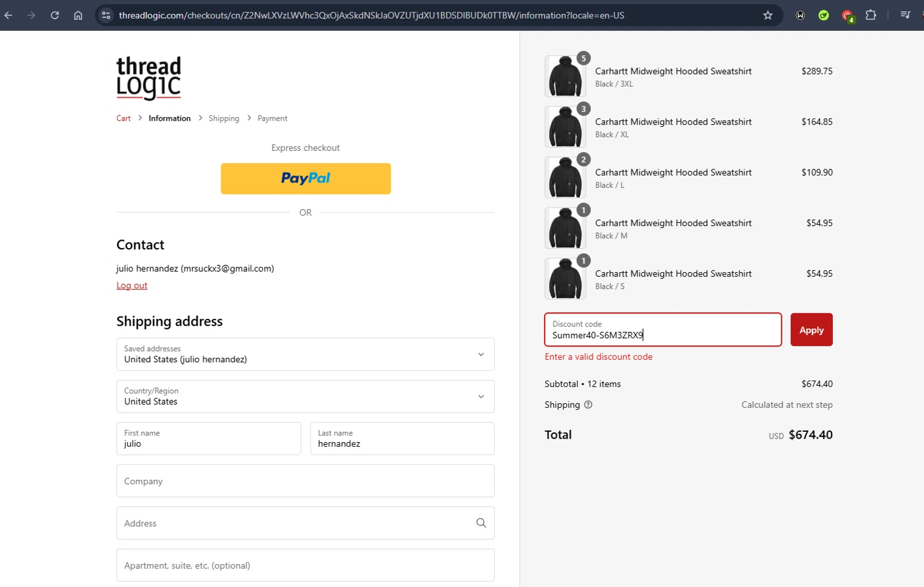Click the Log out link
Screen dimensions: 924x587
[132, 285]
